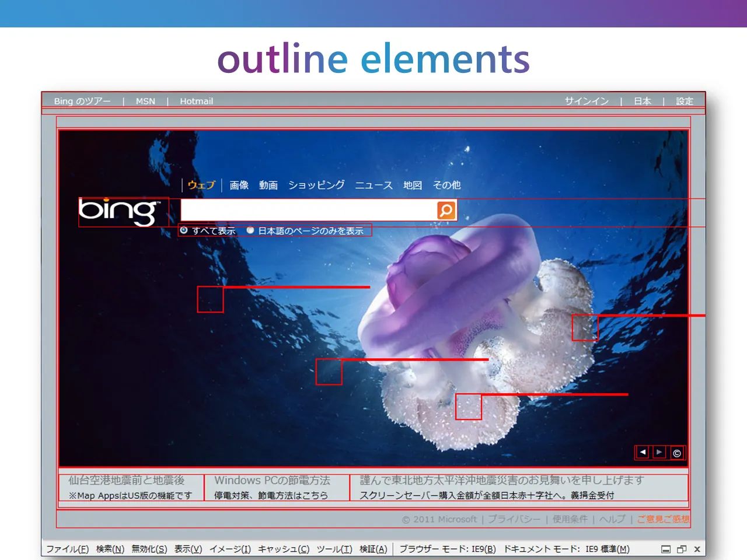Viewport: 747px width, 560px height.
Task: Open the ヘルプ footer link
Action: coord(612,519)
